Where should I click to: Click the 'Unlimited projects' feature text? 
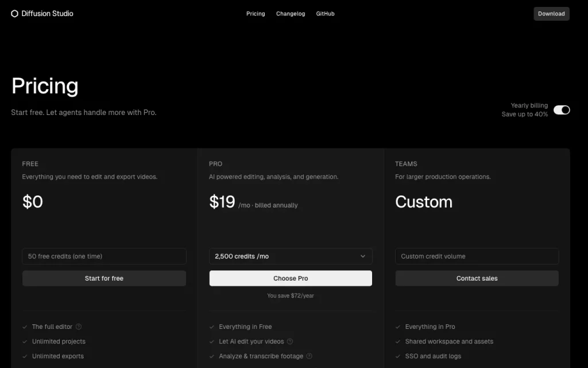pos(59,342)
